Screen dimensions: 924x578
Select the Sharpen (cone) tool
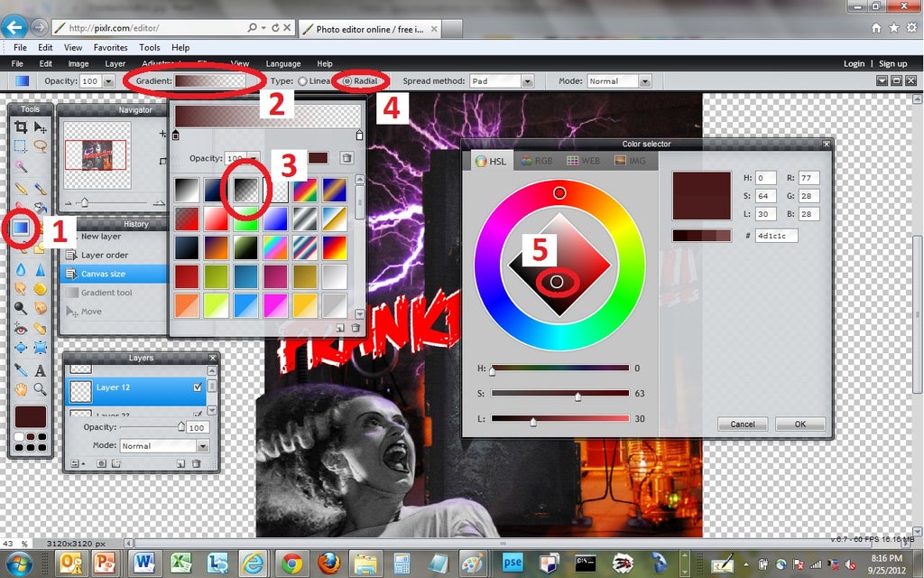(x=40, y=269)
